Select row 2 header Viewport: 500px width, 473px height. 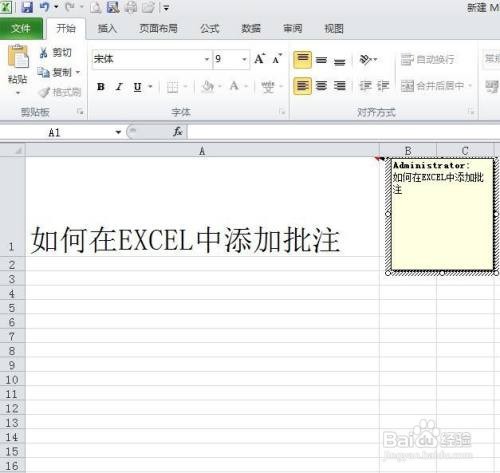(12, 265)
